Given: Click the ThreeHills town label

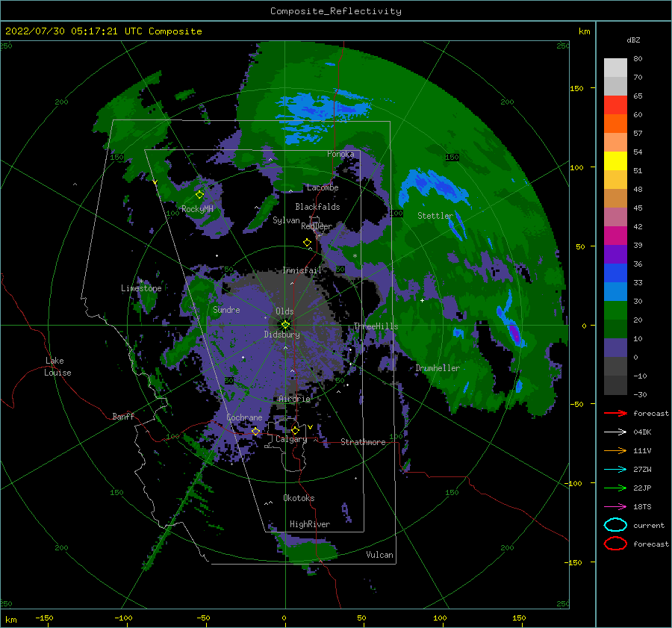Looking at the screenshot, I should [376, 326].
